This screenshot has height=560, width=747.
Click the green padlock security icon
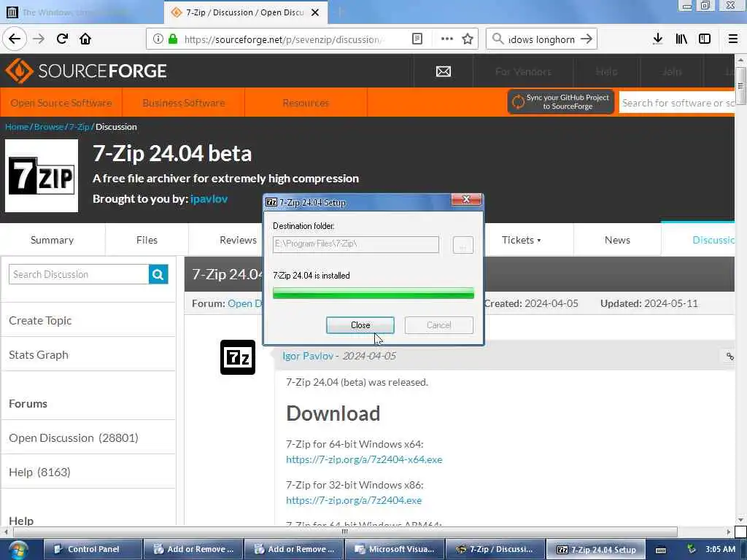pyautogui.click(x=172, y=39)
